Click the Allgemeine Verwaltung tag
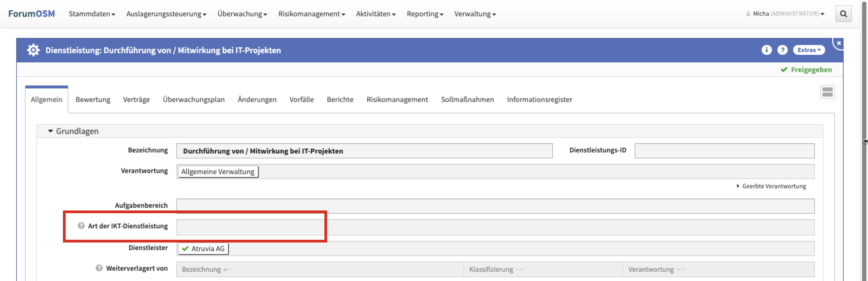Image resolution: width=868 pixels, height=281 pixels. (218, 171)
